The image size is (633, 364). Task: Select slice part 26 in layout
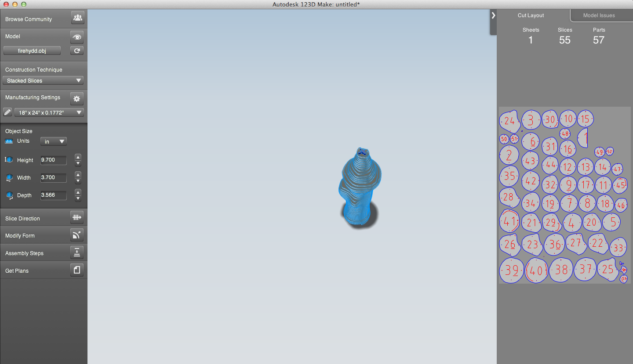[510, 245]
